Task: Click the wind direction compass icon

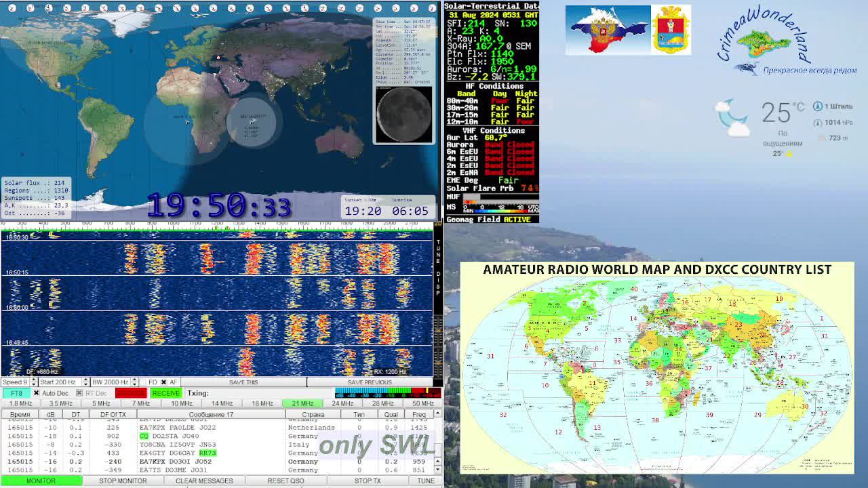Action: pos(818,106)
